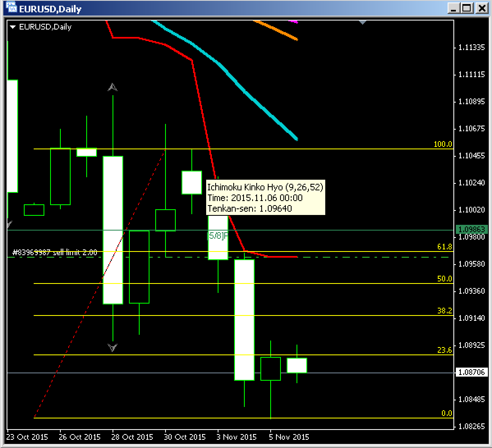492x448 pixels.
Task: Click the gray chart shift triangle at top
Action: [x=362, y=22]
